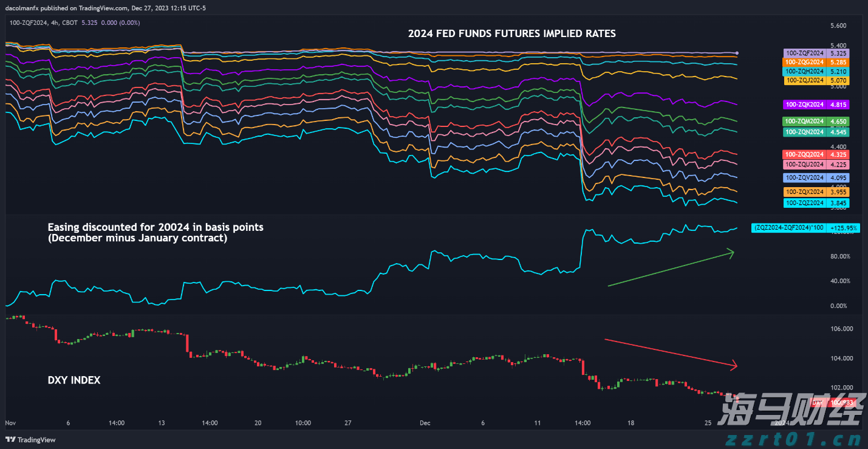The image size is (868, 449).
Task: Click the TradingView logo at bottom left
Action: (x=30, y=440)
